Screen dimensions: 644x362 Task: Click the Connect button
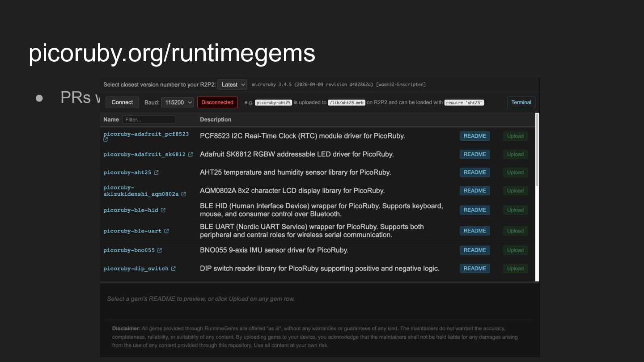[122, 102]
